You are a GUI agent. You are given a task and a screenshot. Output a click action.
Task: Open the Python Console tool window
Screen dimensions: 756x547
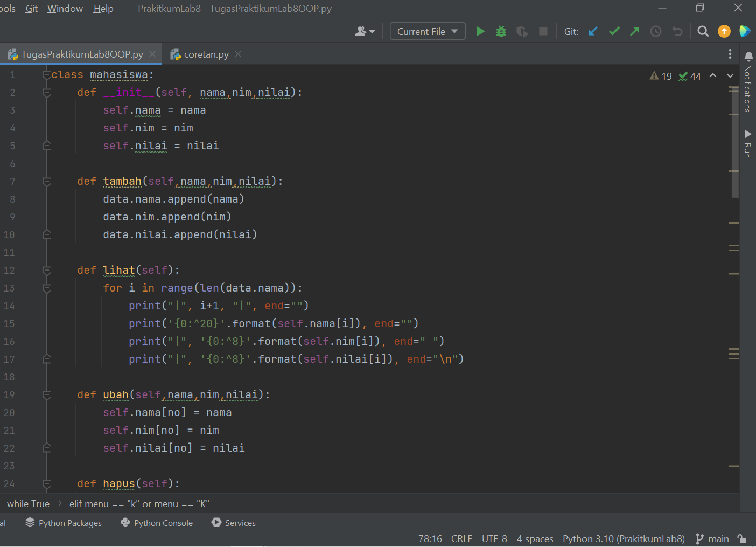[157, 523]
